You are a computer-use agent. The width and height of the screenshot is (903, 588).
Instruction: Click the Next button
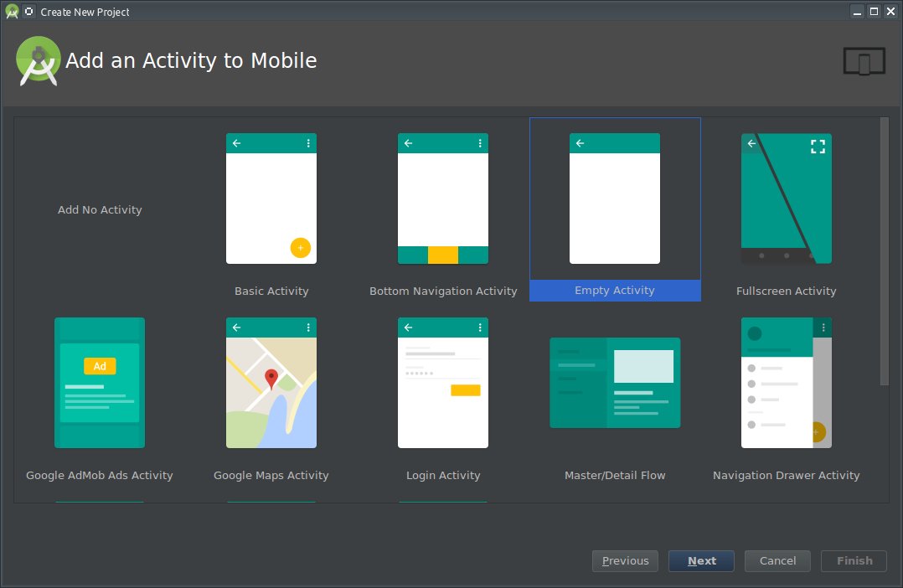(701, 561)
